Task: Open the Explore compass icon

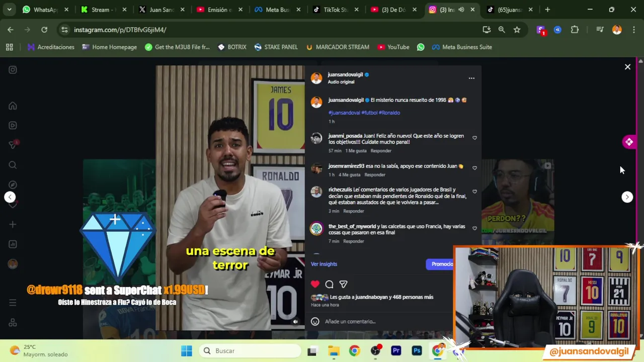Action: click(13, 185)
